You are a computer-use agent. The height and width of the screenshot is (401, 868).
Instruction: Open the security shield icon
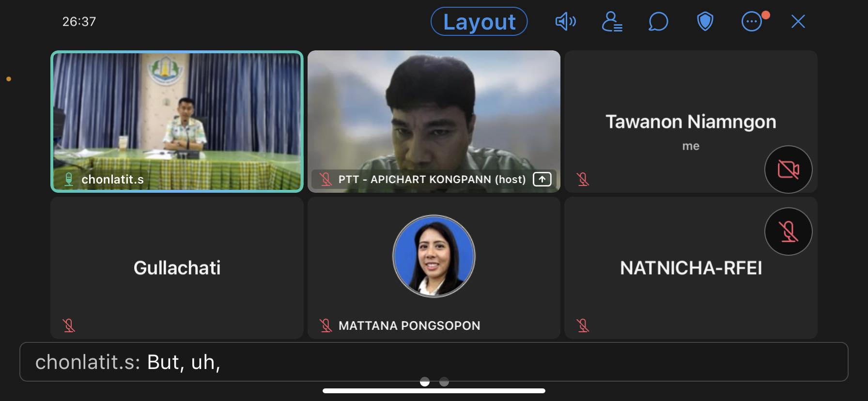point(705,21)
